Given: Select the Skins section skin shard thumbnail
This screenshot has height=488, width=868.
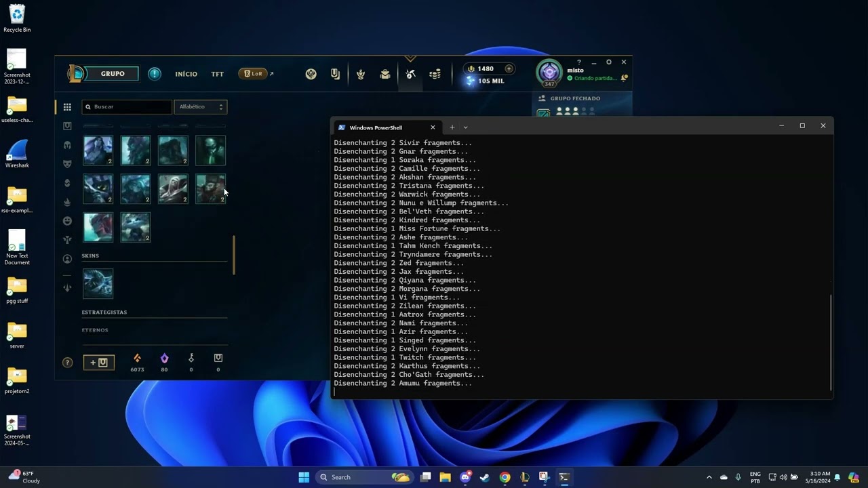Looking at the screenshot, I should click(98, 284).
